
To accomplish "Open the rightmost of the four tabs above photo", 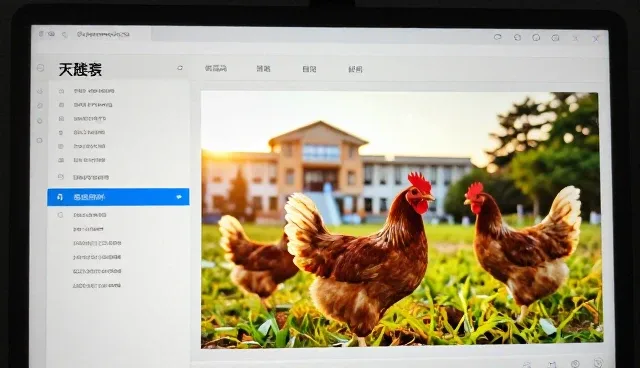I will point(355,69).
